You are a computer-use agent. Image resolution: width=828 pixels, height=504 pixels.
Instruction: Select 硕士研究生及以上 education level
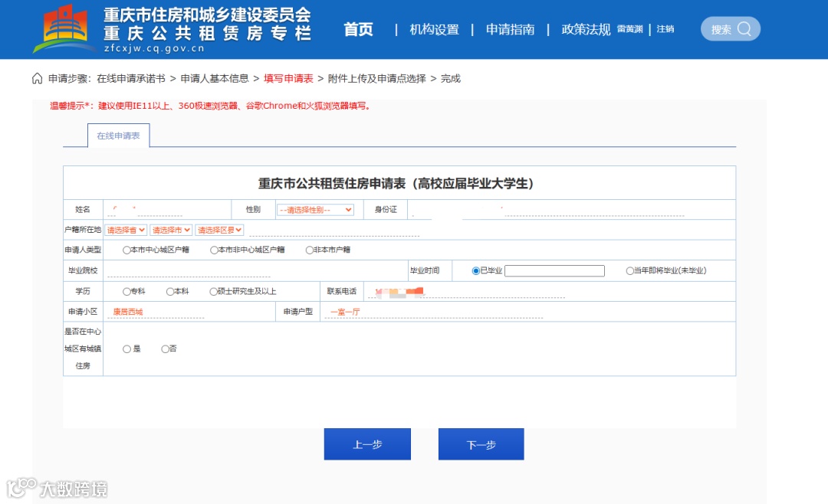pyautogui.click(x=213, y=291)
